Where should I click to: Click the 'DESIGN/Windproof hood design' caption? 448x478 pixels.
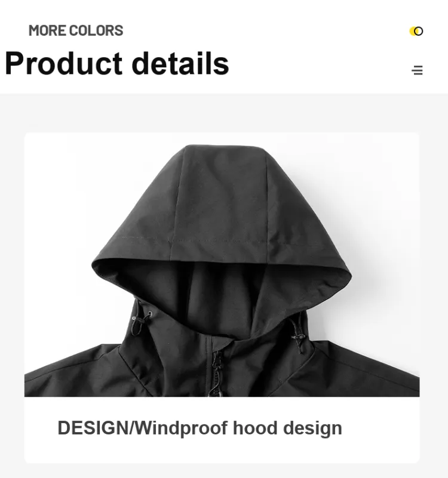[200, 428]
